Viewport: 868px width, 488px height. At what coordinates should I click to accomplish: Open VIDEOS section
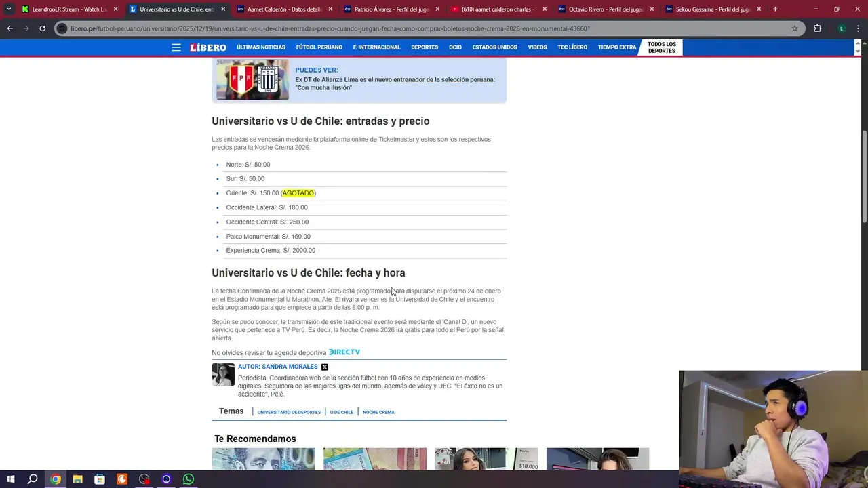pos(537,47)
